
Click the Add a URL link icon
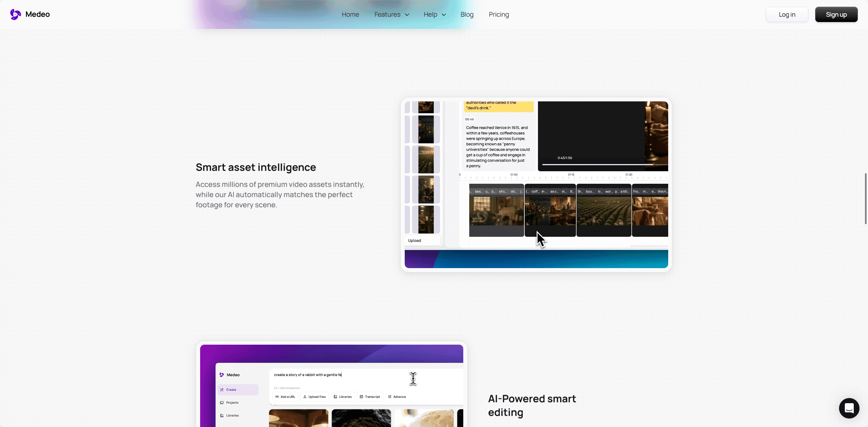[277, 397]
